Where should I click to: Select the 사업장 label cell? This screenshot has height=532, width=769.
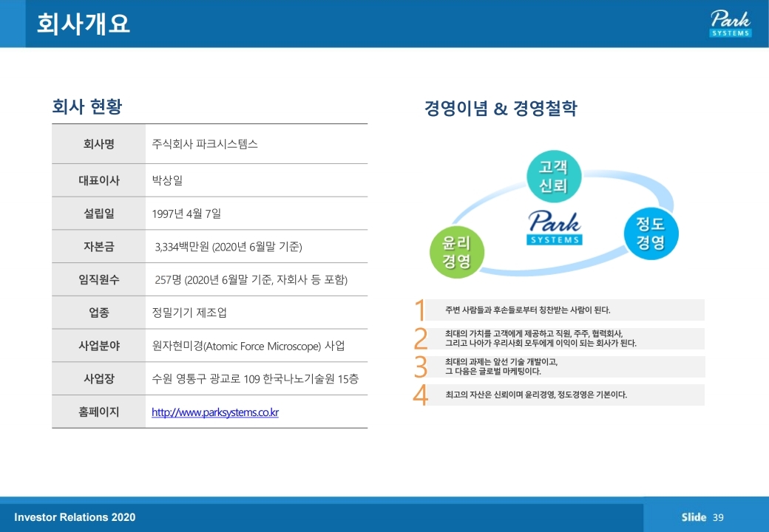click(98, 378)
